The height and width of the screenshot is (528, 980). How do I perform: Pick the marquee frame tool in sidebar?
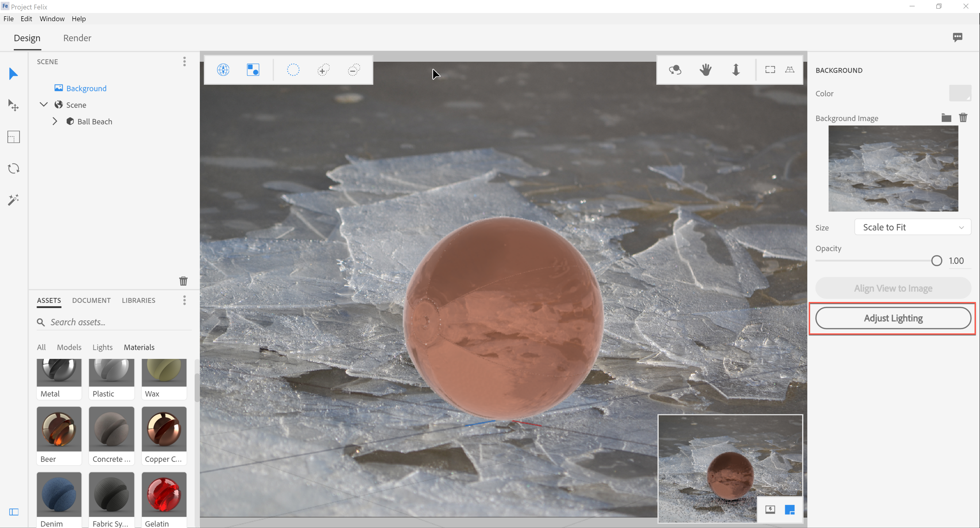click(13, 137)
